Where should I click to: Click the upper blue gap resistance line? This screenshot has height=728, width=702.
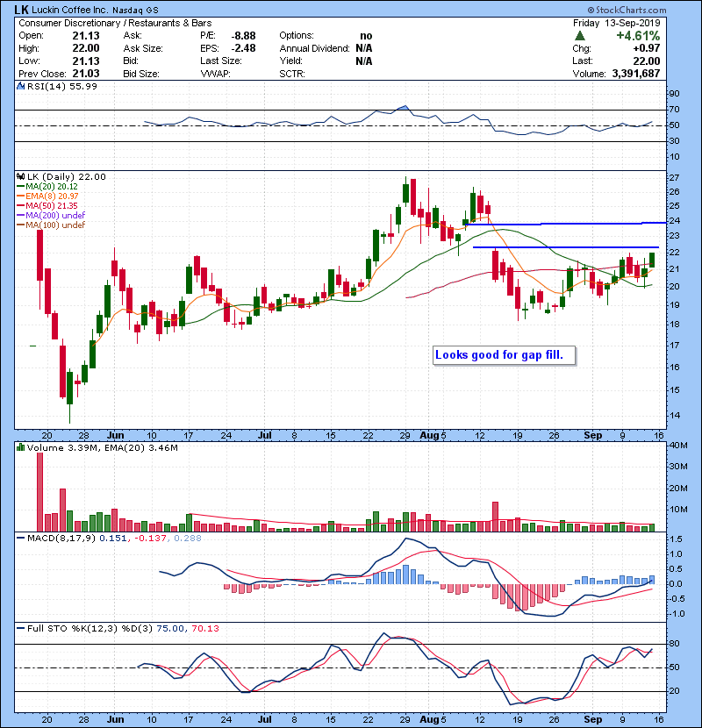coord(565,224)
